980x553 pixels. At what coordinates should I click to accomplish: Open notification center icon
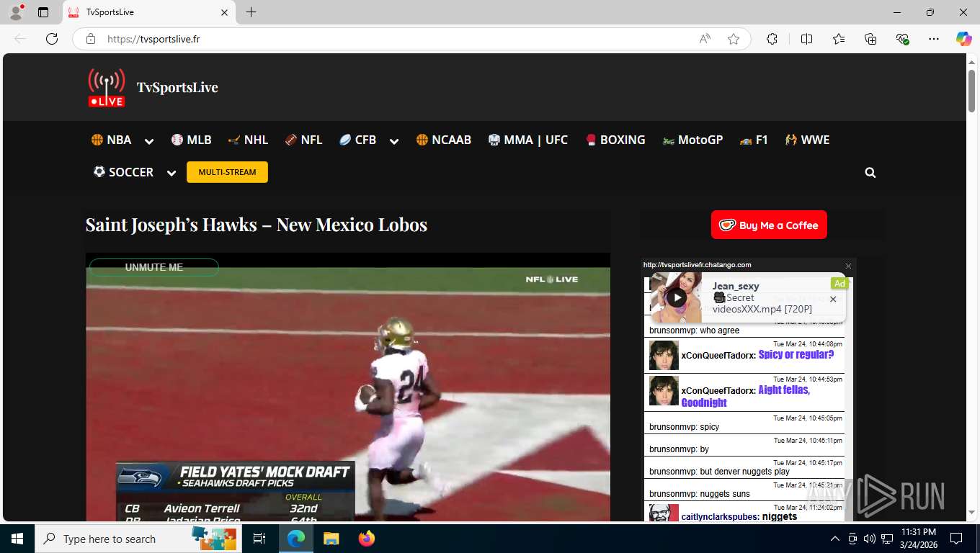tap(956, 539)
